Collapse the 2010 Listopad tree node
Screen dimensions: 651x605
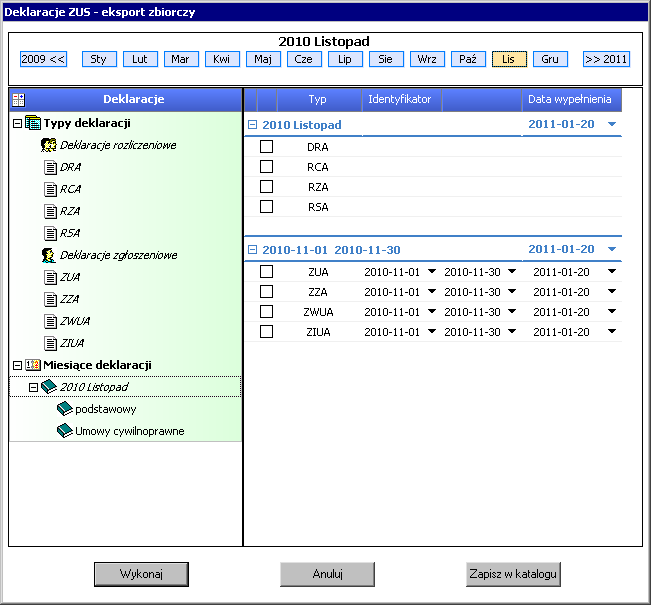(x=34, y=387)
